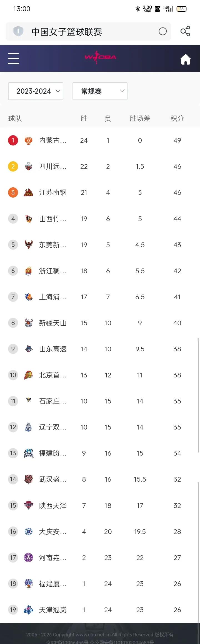Open the 山东高速 team row

[100, 349]
